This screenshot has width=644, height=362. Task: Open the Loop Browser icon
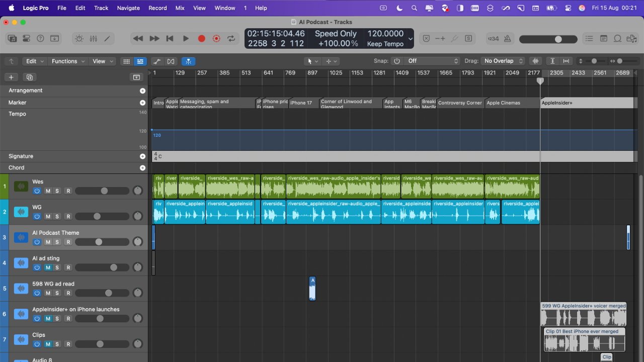coord(617,38)
